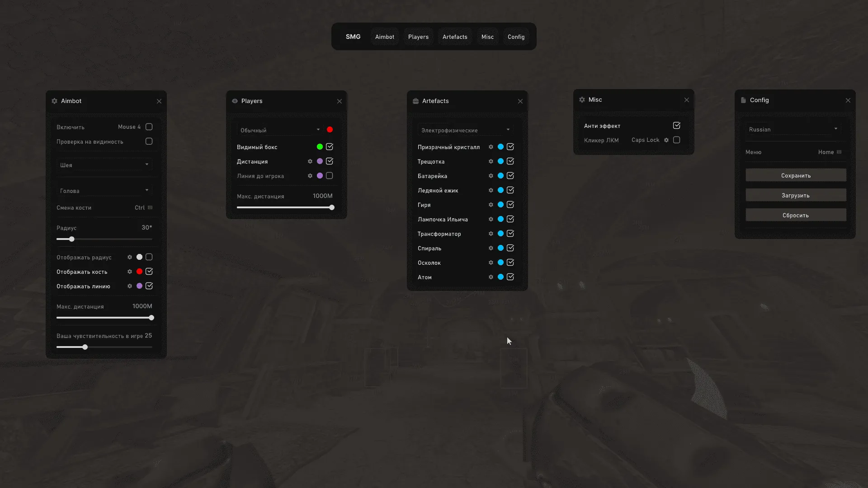
Task: Toggle Проверка на видимость checkbox
Action: click(x=149, y=141)
